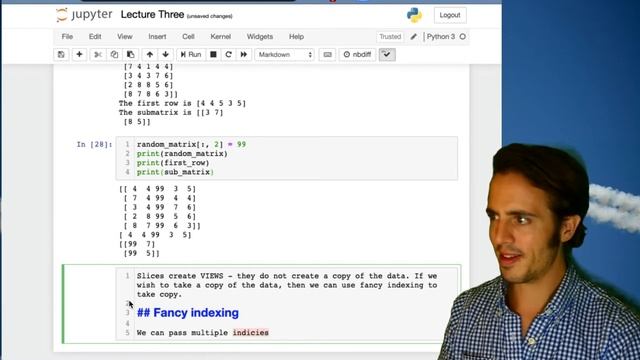Open the Cell menu
This screenshot has height=360, width=640.
[x=188, y=37]
